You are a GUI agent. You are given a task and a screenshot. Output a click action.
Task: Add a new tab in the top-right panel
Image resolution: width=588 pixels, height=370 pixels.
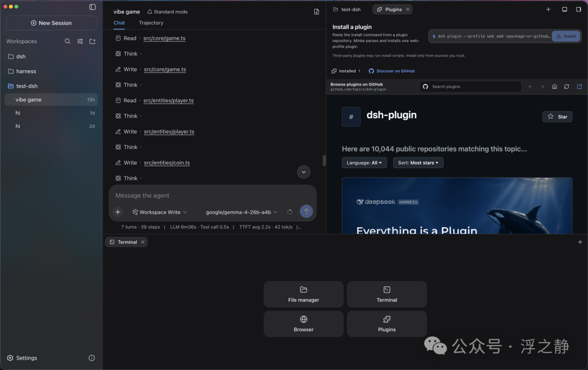click(548, 9)
